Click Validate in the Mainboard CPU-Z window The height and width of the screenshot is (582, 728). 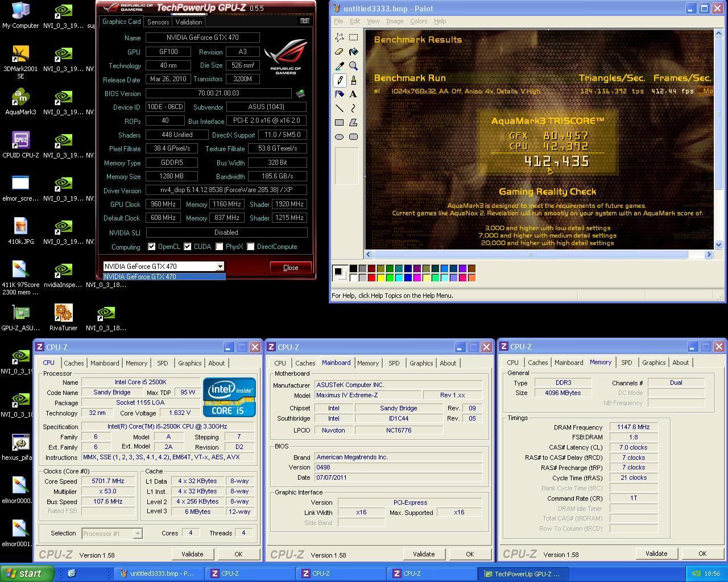tap(423, 554)
